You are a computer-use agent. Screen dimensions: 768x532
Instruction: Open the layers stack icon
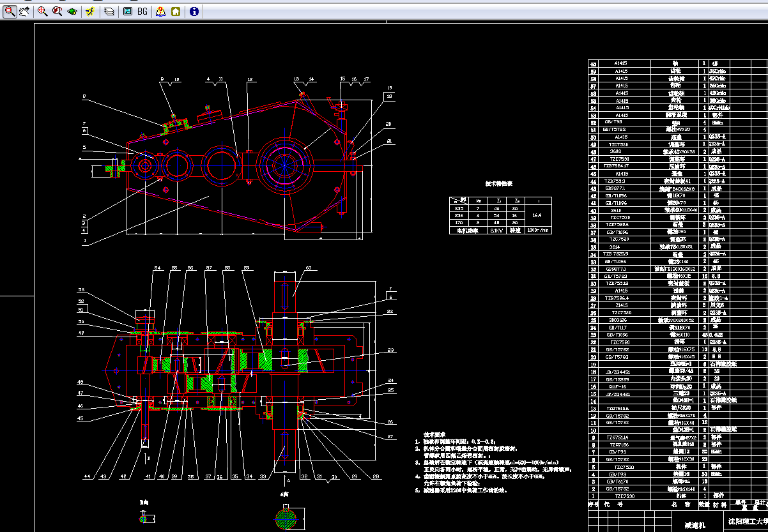pyautogui.click(x=110, y=11)
